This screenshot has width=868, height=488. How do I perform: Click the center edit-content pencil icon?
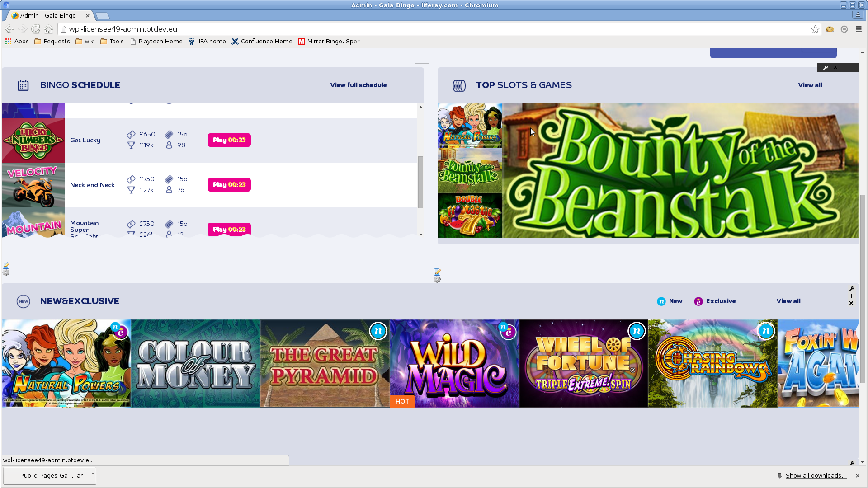(437, 272)
